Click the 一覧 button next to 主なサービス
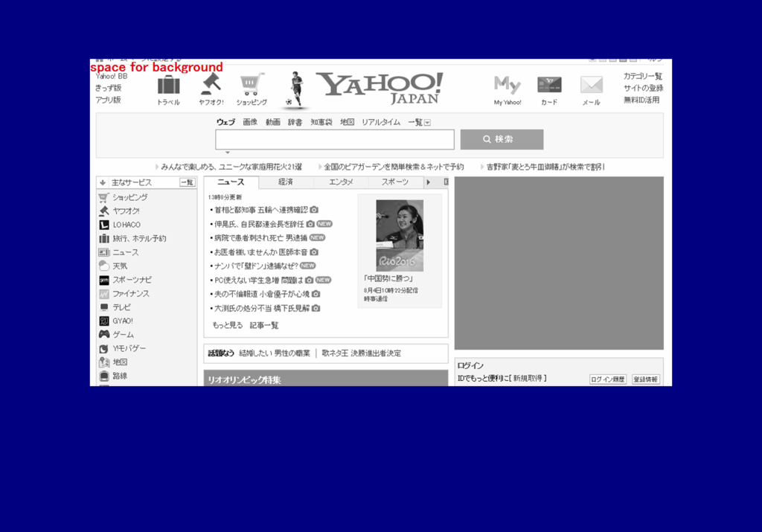The width and height of the screenshot is (762, 532). [x=187, y=183]
